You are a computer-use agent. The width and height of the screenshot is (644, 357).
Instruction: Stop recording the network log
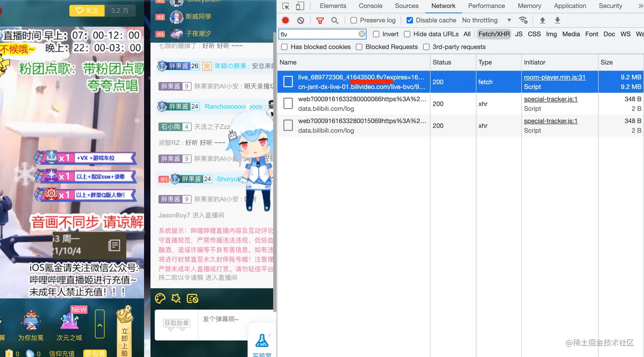[x=285, y=20]
